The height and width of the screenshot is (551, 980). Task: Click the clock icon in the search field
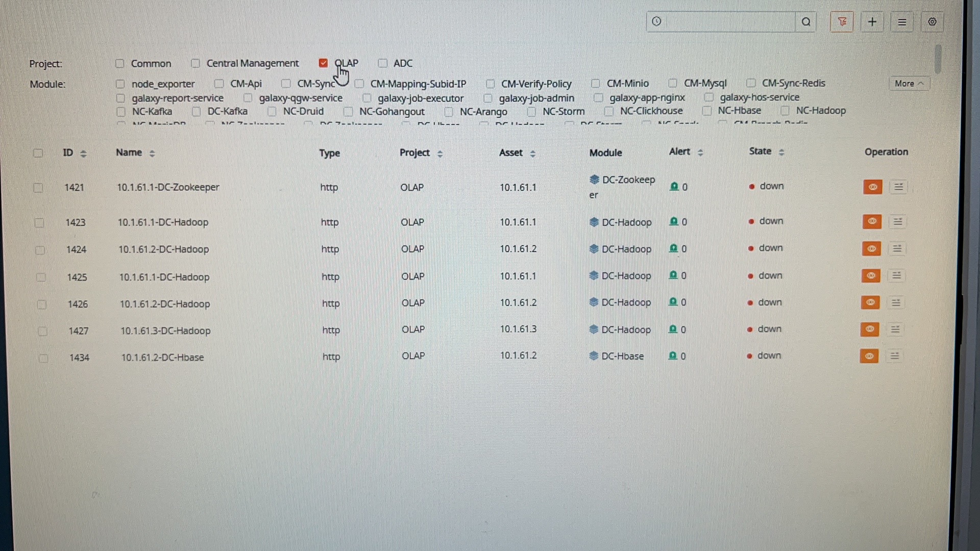pyautogui.click(x=656, y=21)
